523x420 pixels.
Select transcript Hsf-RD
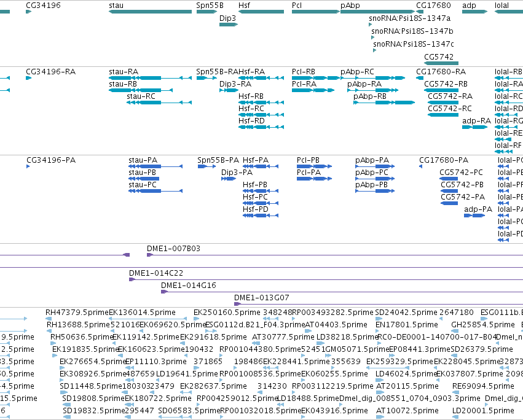pyautogui.click(x=251, y=121)
